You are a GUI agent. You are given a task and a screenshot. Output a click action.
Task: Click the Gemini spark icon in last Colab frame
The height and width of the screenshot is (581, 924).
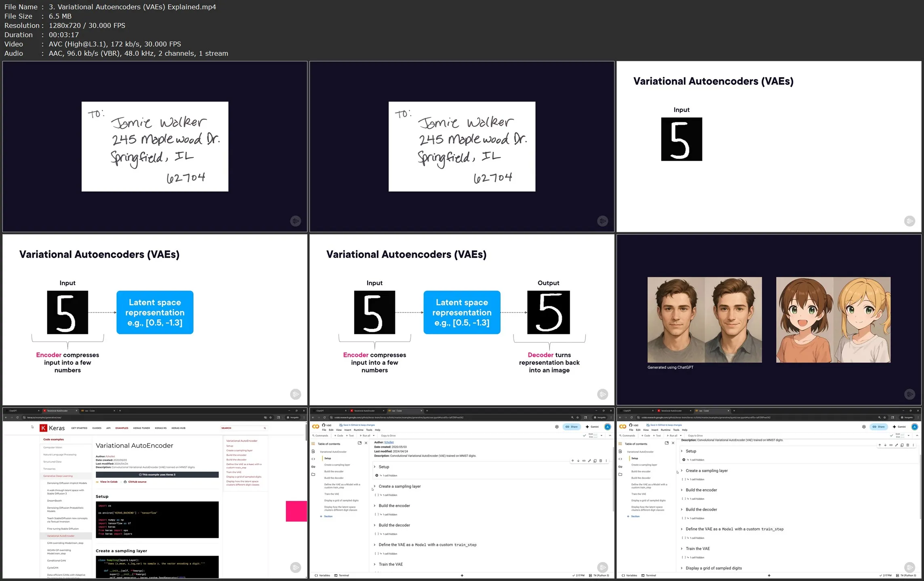coord(895,427)
